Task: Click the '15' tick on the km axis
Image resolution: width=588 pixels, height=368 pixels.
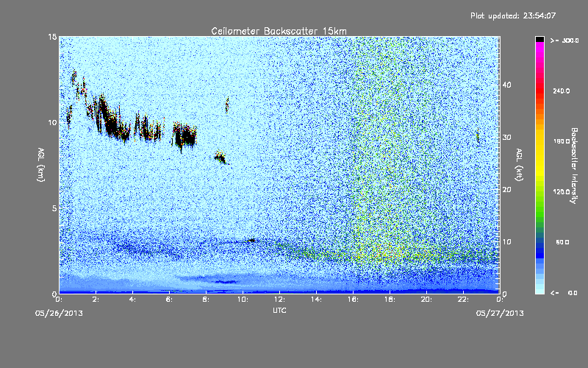Action: click(x=52, y=37)
